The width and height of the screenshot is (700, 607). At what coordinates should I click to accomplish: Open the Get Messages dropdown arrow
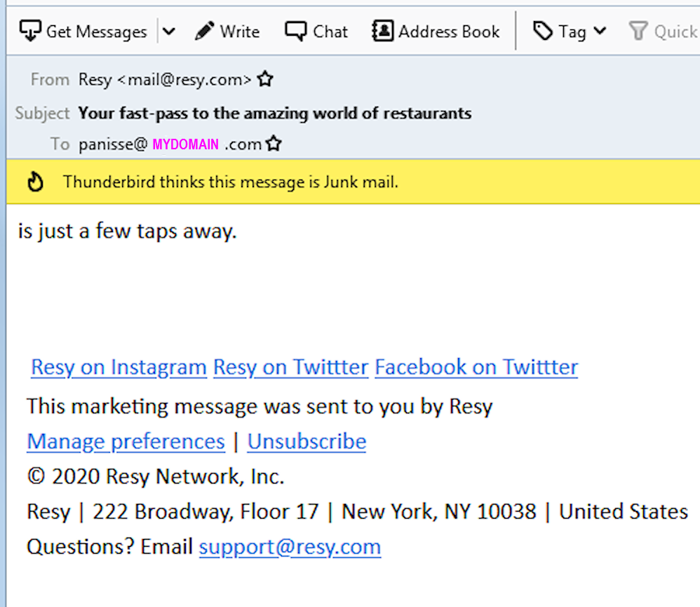pyautogui.click(x=169, y=32)
